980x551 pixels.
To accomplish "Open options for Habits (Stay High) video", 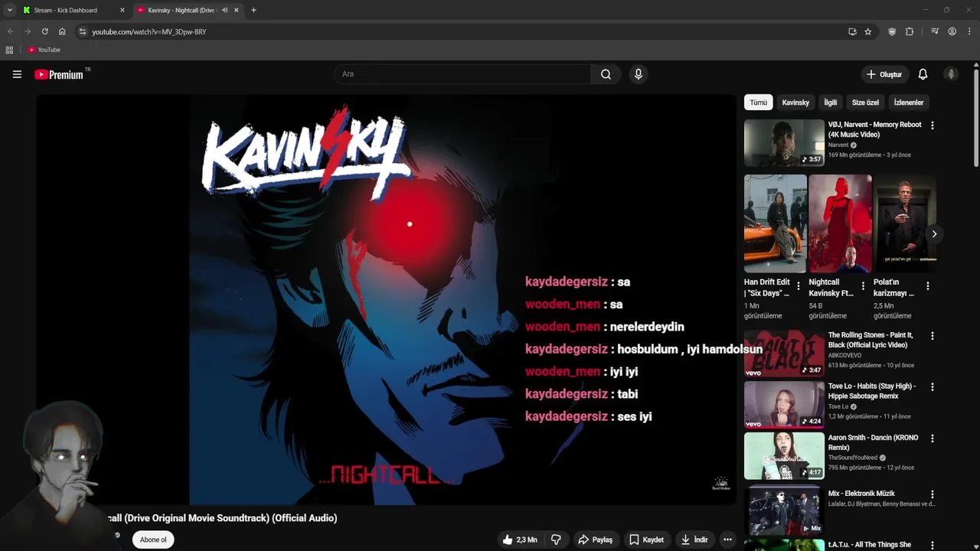I will pyautogui.click(x=932, y=387).
